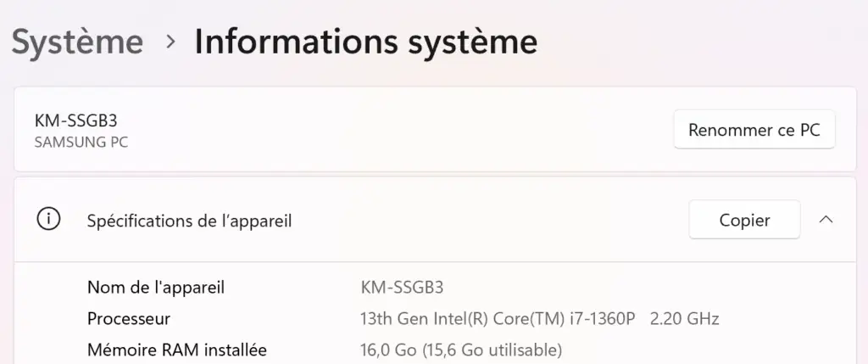Click the breadcrumb chevron separator
The width and height of the screenshot is (868, 364).
tap(171, 41)
